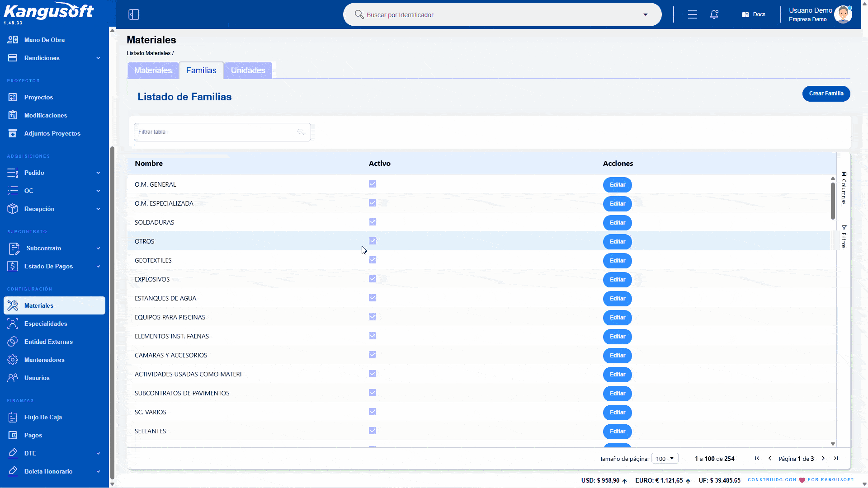Image resolution: width=868 pixels, height=488 pixels.
Task: Toggle the sidebar collapse icon
Action: (x=134, y=14)
